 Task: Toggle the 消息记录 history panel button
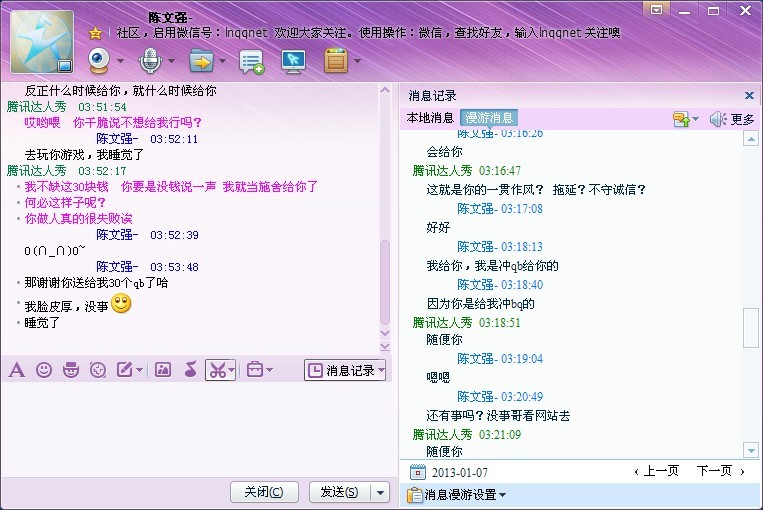(x=342, y=370)
